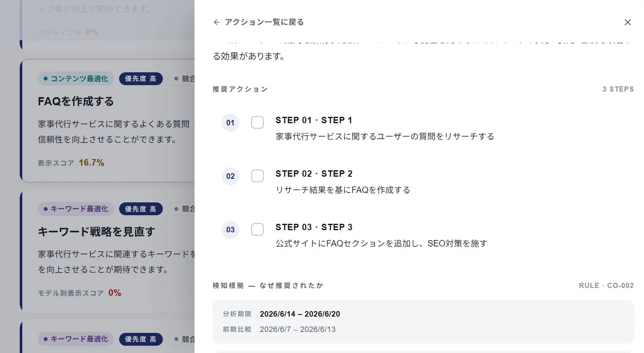Click る効果があります。 description text
644x353 pixels.
point(249,56)
